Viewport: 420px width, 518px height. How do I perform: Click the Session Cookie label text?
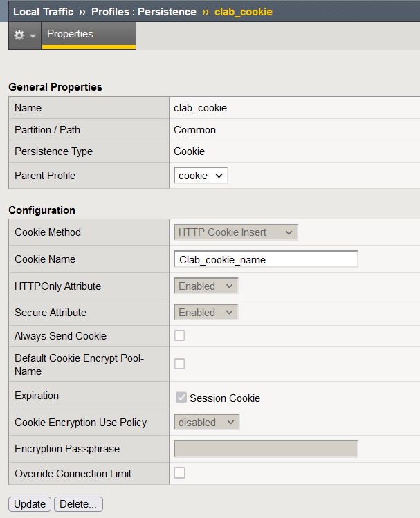[225, 398]
